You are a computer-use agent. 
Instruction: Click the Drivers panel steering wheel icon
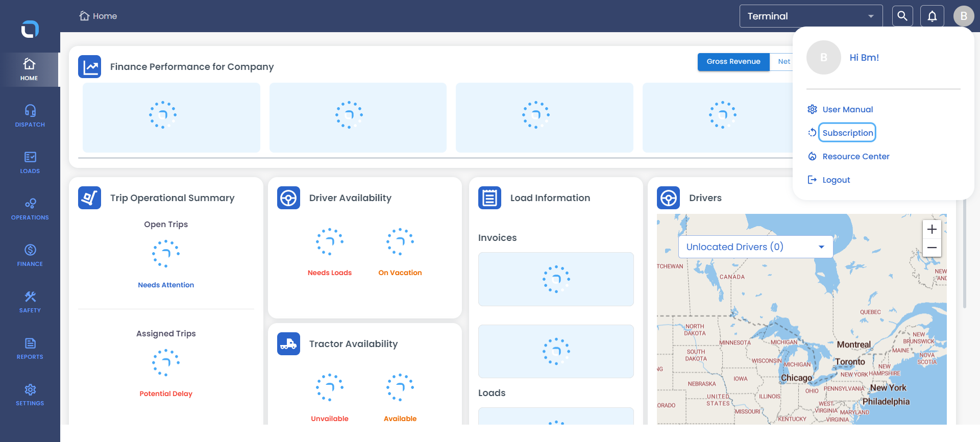click(669, 198)
